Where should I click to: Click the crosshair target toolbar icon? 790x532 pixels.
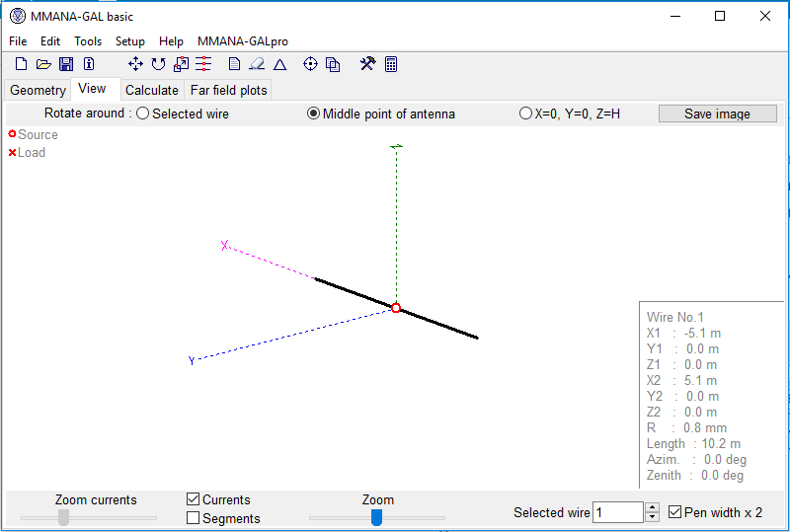310,64
